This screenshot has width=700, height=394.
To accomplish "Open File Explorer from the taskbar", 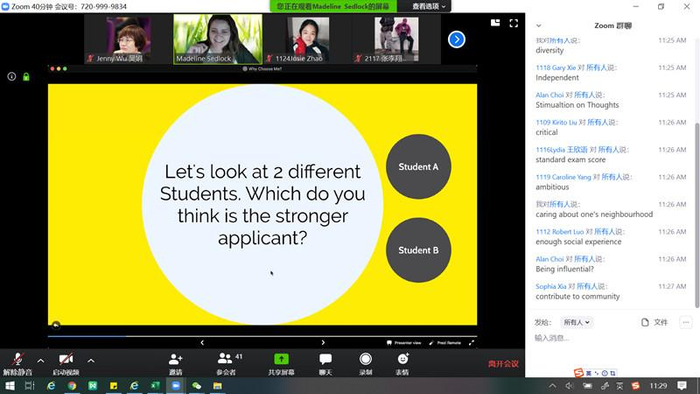I will [217, 386].
